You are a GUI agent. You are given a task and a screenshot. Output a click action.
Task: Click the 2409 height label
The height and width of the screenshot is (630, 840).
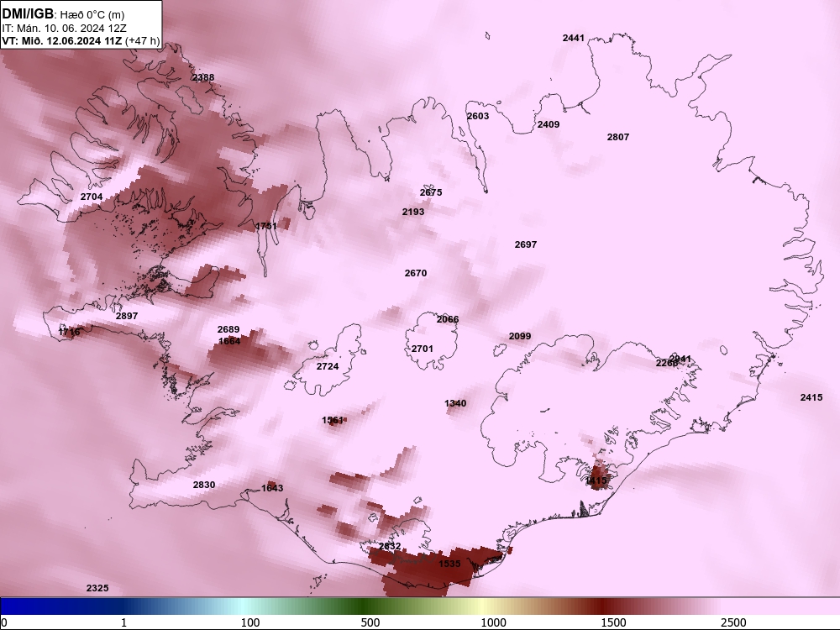[x=549, y=124]
